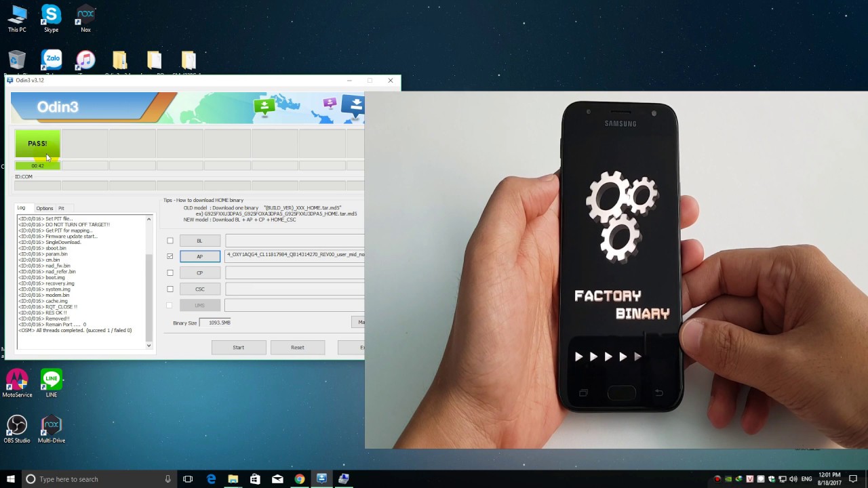Click the Odin3 title bar icon
868x488 pixels.
click(x=10, y=80)
